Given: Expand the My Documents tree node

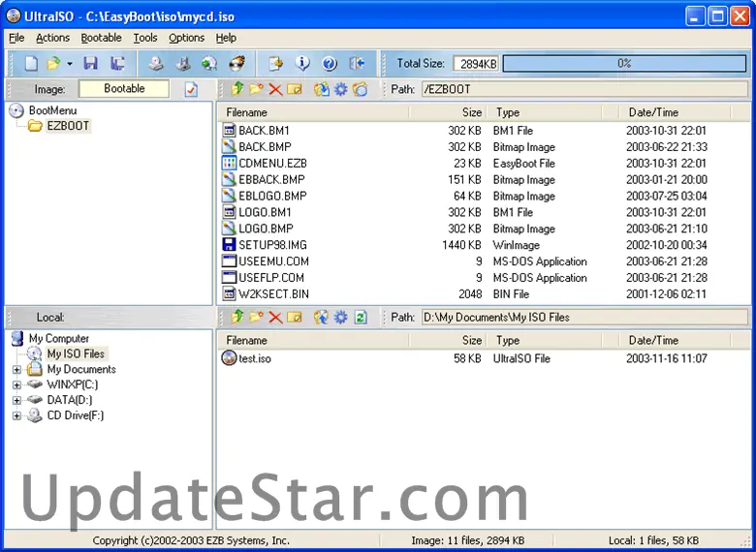Looking at the screenshot, I should 16,370.
